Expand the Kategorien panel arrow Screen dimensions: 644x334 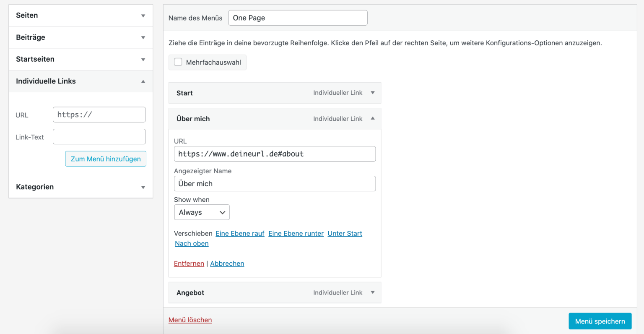click(x=143, y=187)
